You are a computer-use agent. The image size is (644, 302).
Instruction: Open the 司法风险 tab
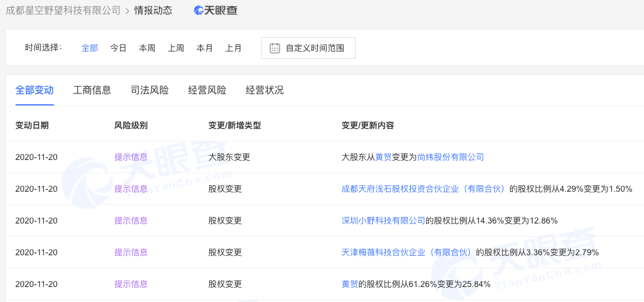pyautogui.click(x=149, y=90)
